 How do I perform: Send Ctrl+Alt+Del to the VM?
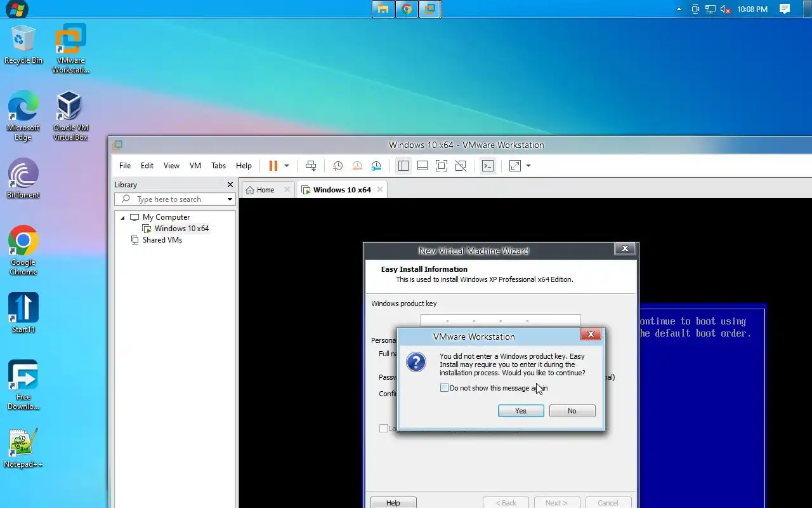(x=311, y=166)
